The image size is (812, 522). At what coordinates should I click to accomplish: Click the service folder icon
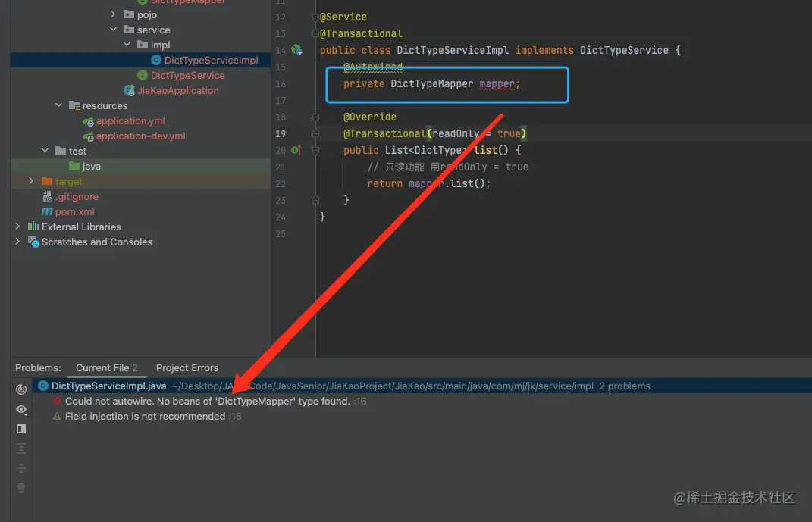pos(129,30)
